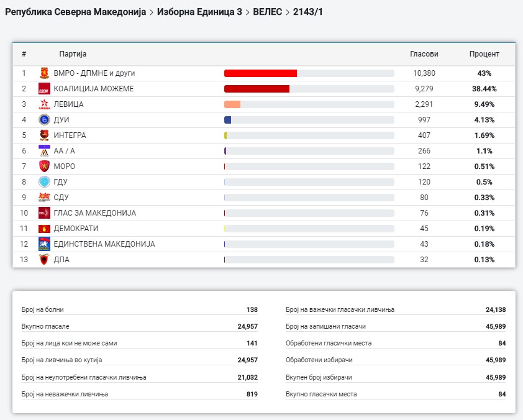Select the ДЕМОКРАТИ party logo
The image size is (523, 420).
(x=44, y=229)
